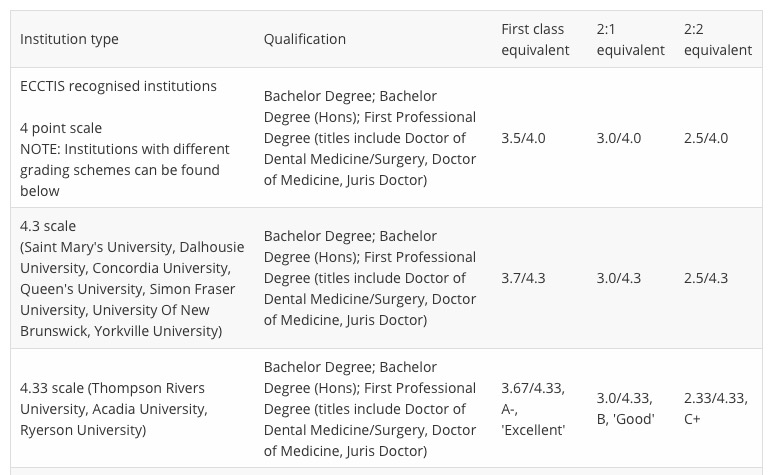Click 'ECCTIS recognised institutions' text
The width and height of the screenshot is (772, 475).
tap(118, 86)
